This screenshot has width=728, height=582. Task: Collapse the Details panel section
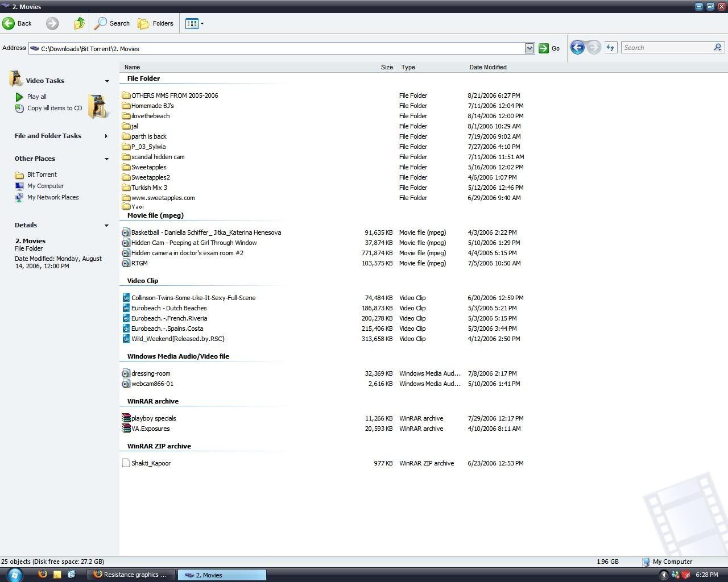click(106, 226)
